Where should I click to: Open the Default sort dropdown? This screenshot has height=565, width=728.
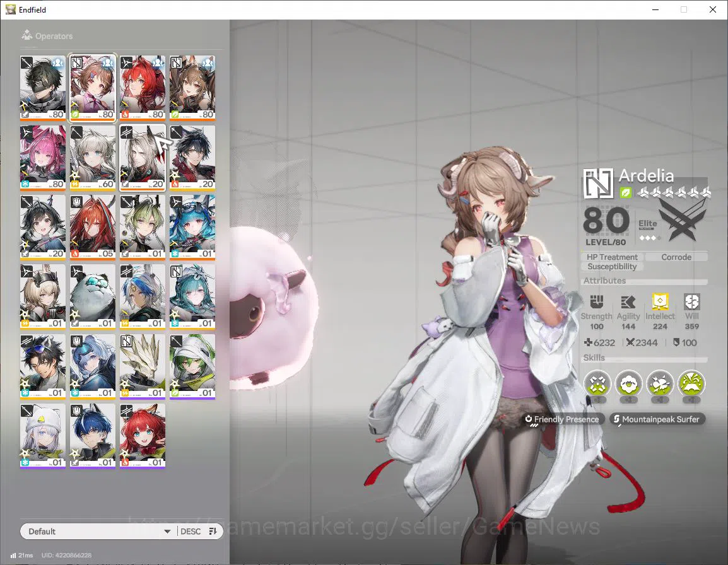[99, 531]
